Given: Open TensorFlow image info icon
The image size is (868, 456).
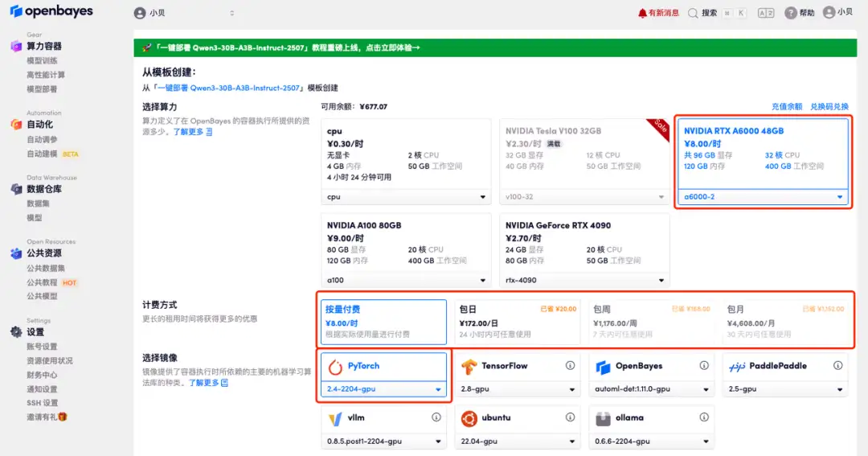Looking at the screenshot, I should [x=570, y=365].
